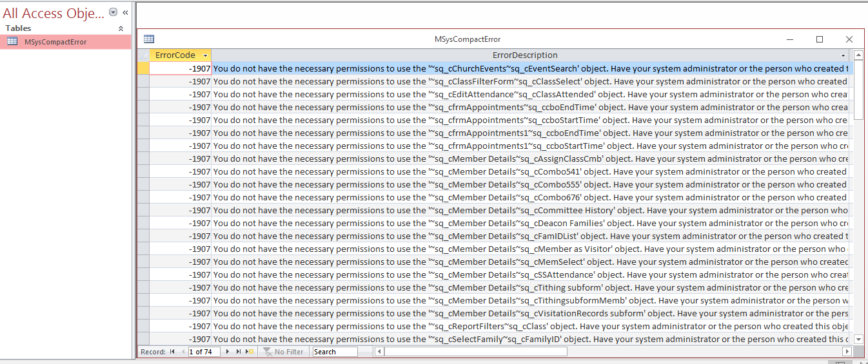Click the record search box
This screenshot has height=364, width=868.
click(x=334, y=352)
